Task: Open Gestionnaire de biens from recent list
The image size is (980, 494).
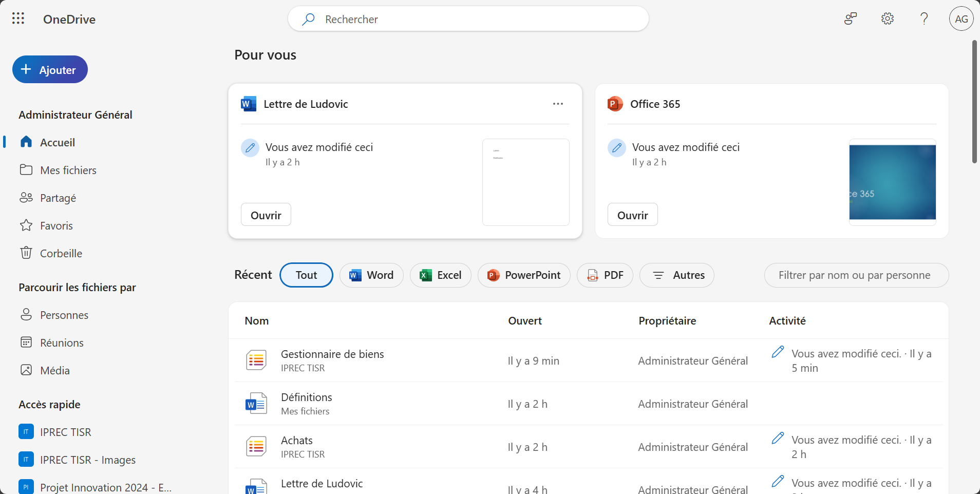Action: [332, 354]
